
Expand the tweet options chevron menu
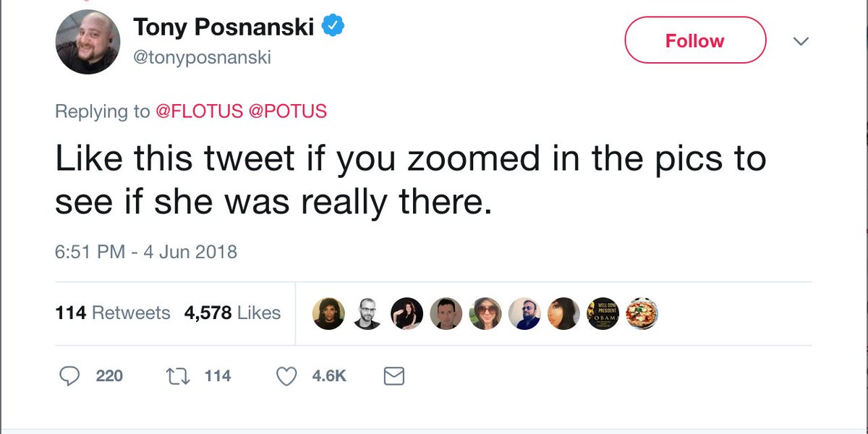coord(800,41)
